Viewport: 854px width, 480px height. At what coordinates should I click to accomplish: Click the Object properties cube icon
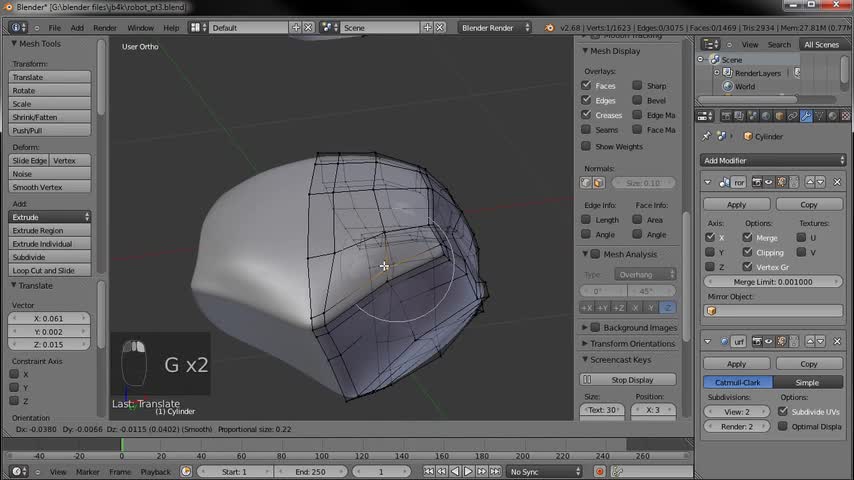coord(780,116)
